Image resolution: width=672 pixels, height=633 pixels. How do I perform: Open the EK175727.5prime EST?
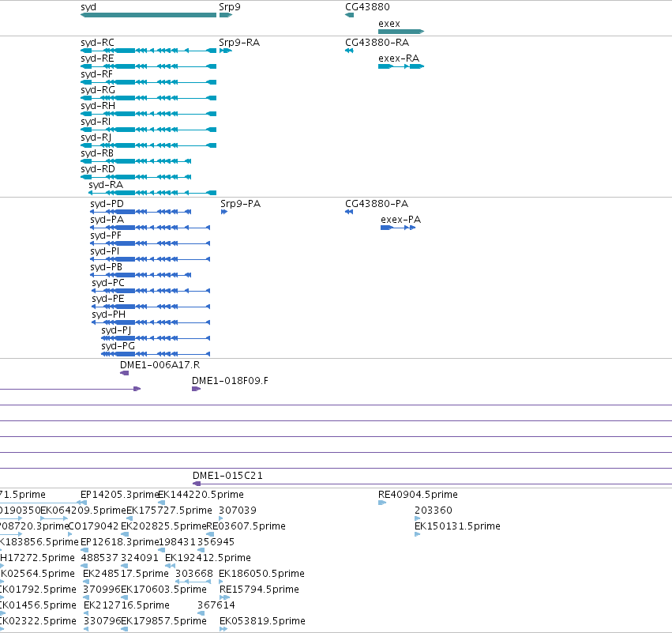[129, 518]
